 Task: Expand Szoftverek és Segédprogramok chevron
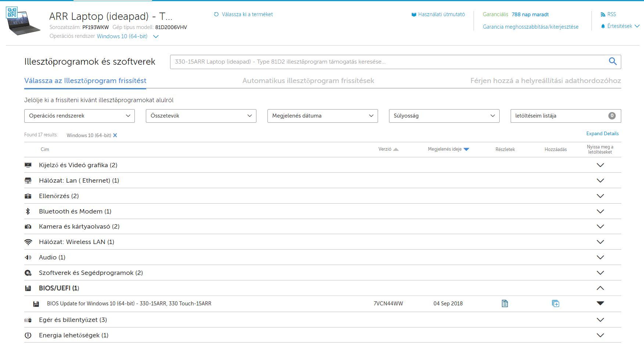click(600, 273)
